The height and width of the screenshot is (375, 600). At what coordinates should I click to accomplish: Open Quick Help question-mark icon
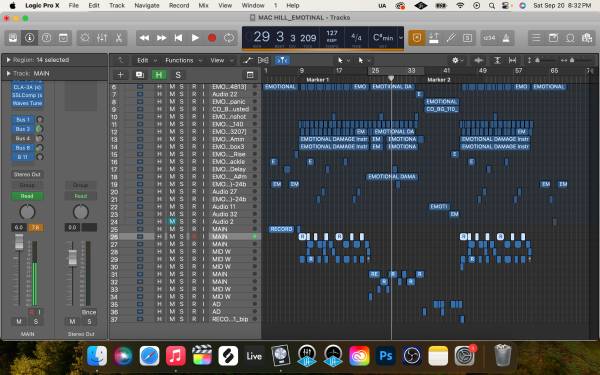[46, 38]
